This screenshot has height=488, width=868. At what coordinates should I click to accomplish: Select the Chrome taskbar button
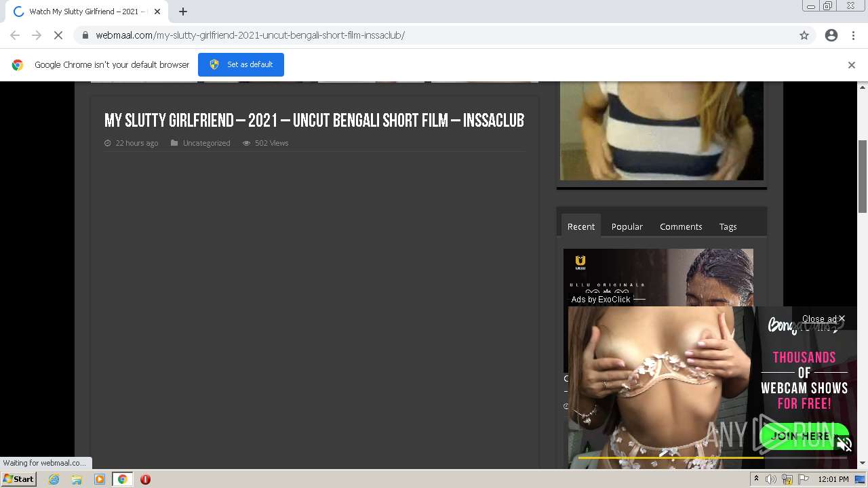point(122,479)
